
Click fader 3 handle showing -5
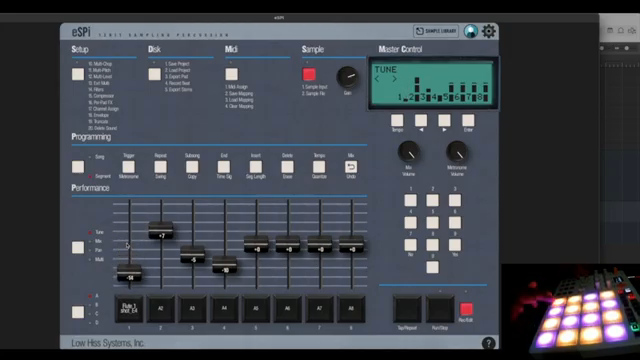[x=193, y=254]
